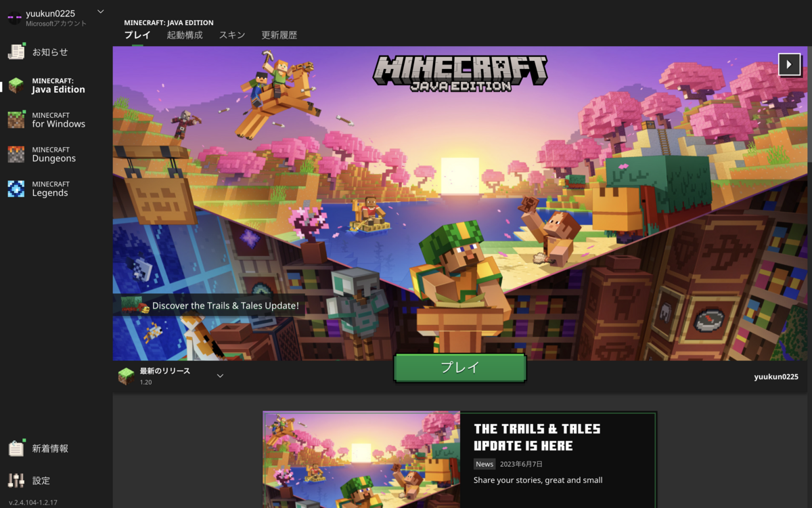Open the Minecraft Legends icon
The image size is (812, 508).
coord(16,189)
